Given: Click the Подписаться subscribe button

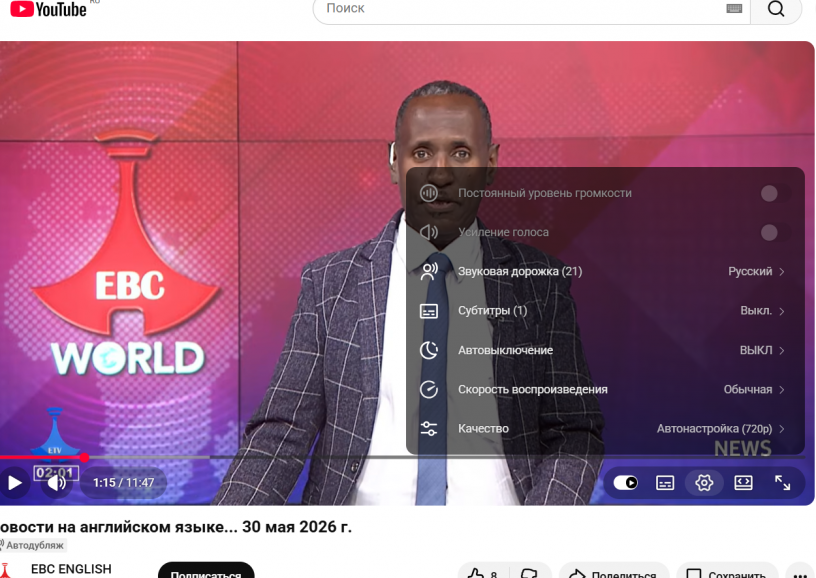Looking at the screenshot, I should [206, 571].
